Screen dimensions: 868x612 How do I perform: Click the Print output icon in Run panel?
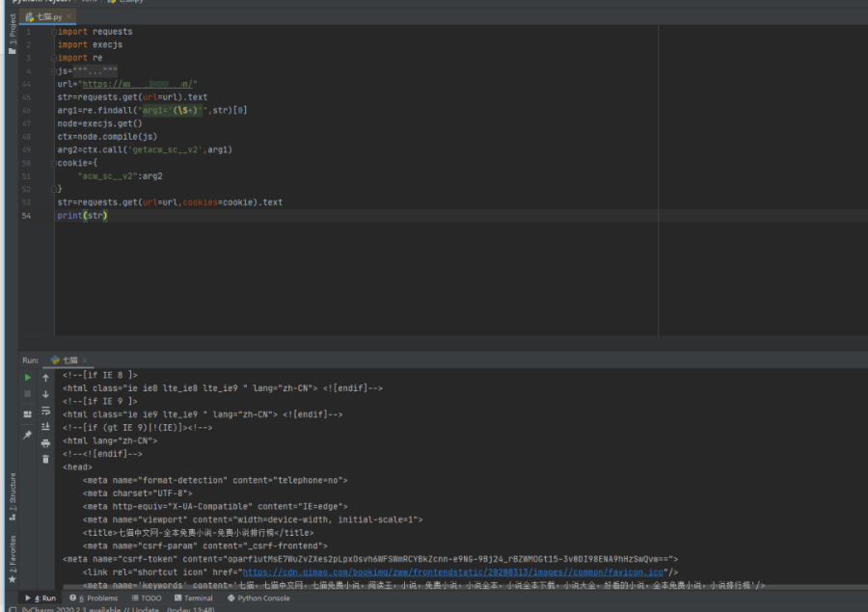[x=45, y=442]
